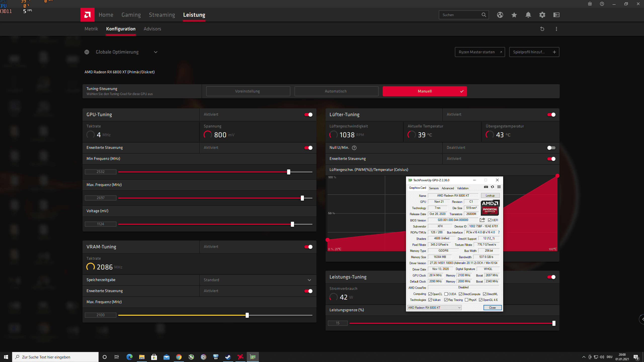
Task: Open the help question mark icon
Action: point(602,4)
